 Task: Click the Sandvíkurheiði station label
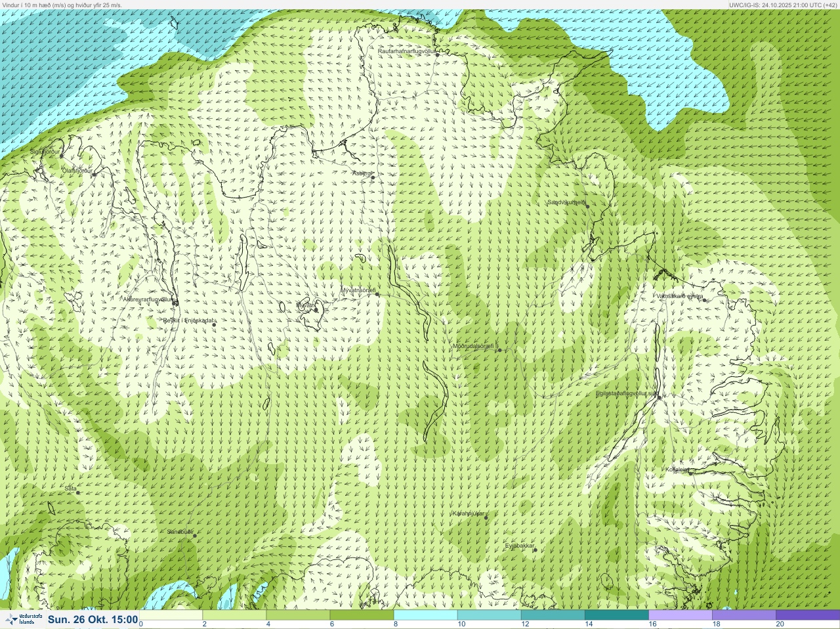tap(566, 202)
